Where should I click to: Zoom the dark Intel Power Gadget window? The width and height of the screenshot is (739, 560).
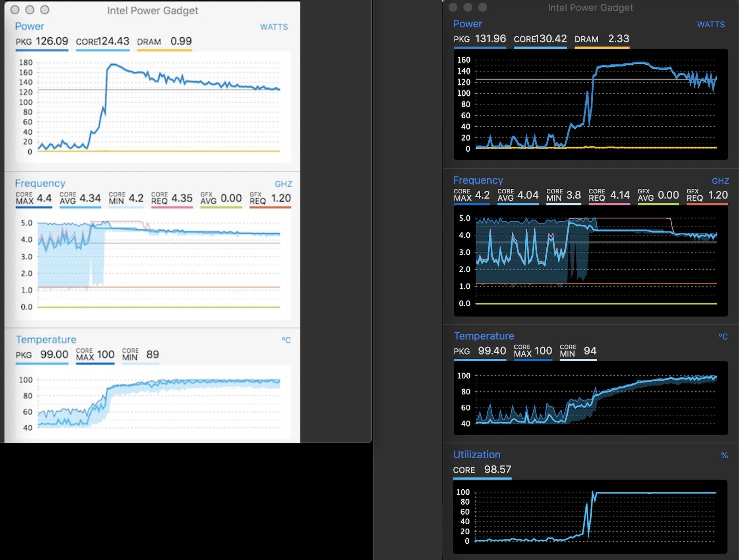[482, 7]
